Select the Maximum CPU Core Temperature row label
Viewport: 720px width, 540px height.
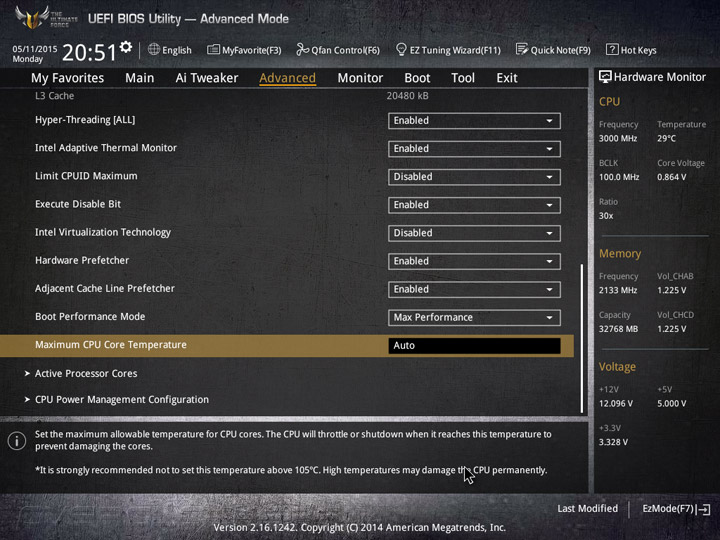click(x=111, y=345)
